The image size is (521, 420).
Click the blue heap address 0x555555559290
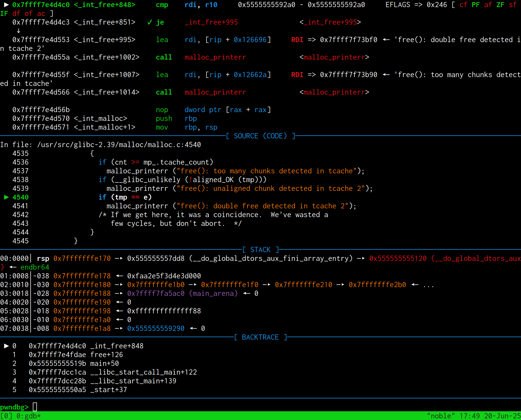(156, 328)
